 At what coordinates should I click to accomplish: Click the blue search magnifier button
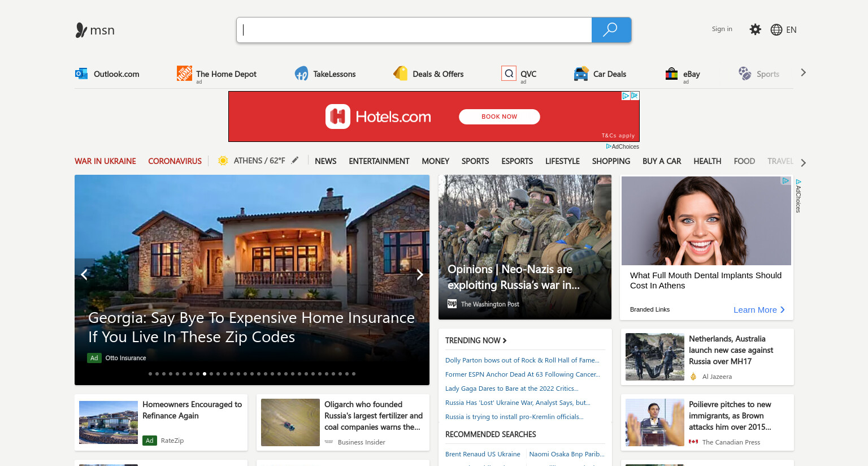point(611,30)
